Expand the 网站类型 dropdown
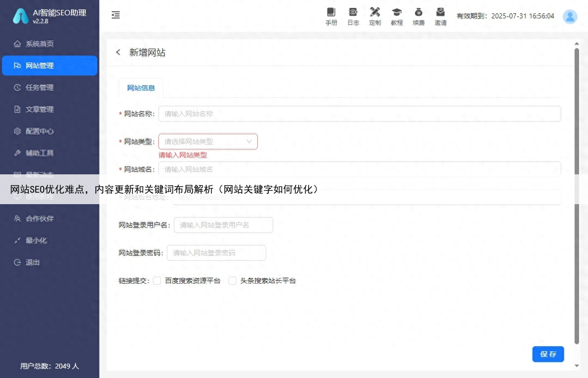588x378 pixels. click(208, 142)
